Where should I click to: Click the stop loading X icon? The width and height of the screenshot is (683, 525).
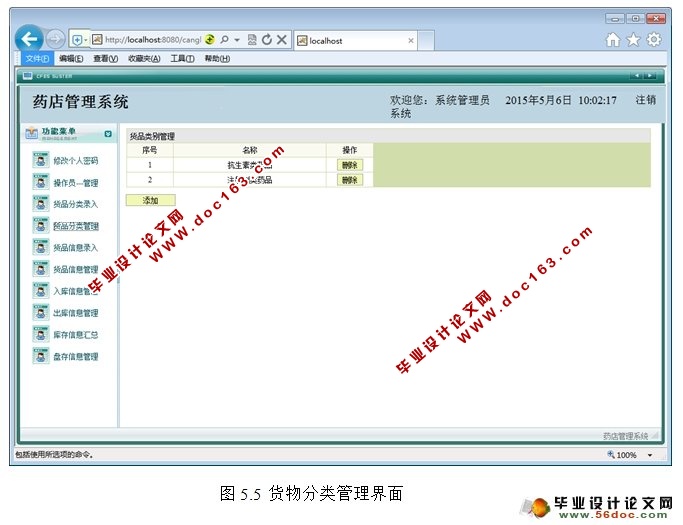(x=282, y=40)
